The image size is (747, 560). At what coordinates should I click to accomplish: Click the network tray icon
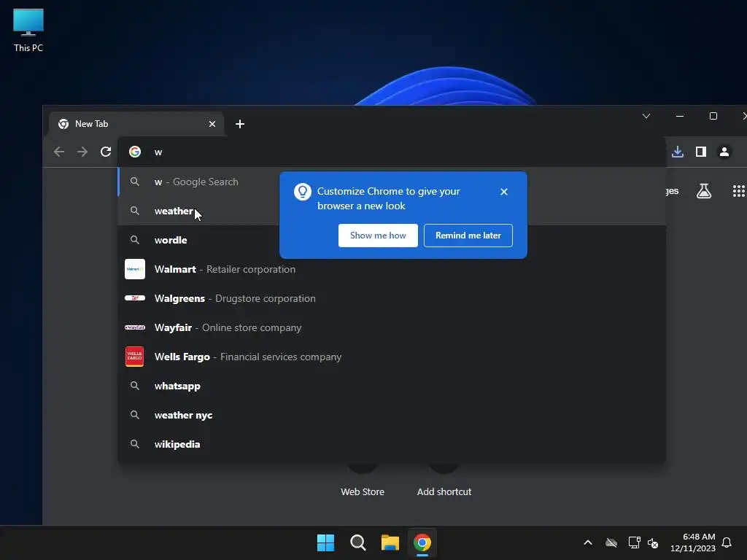click(x=634, y=542)
